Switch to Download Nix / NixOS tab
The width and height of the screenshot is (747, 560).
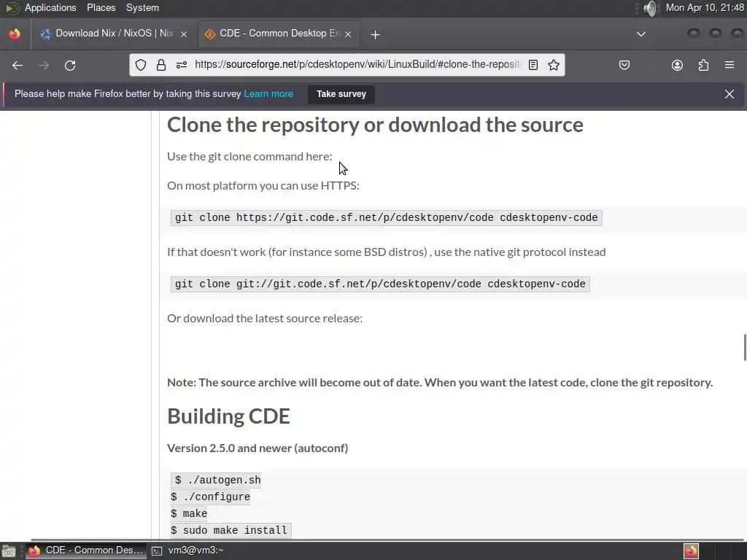coord(115,34)
